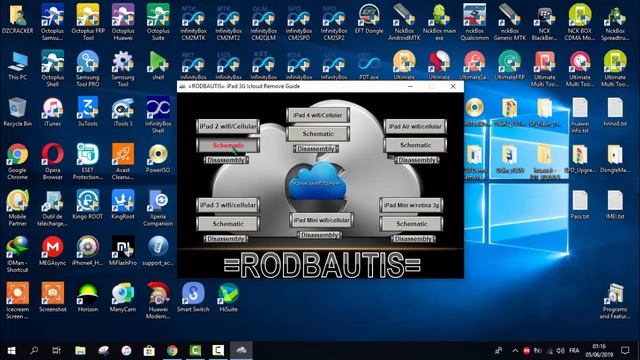Launch the EFT Dongle shortcut
This screenshot has height=360, width=640.
[369, 19]
